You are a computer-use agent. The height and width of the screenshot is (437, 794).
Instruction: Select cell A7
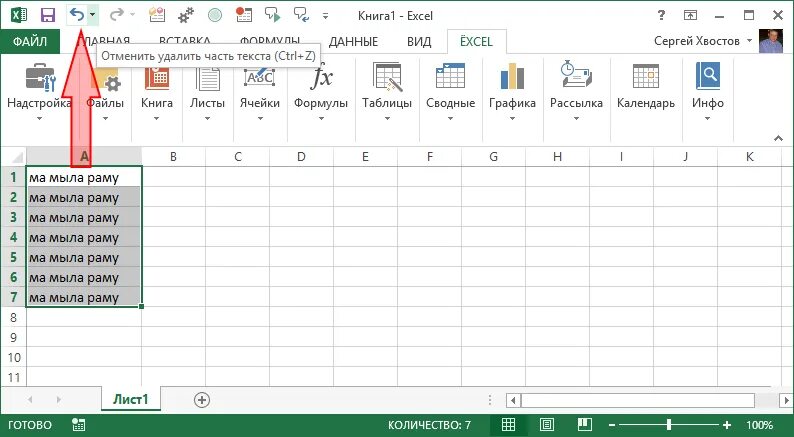84,297
